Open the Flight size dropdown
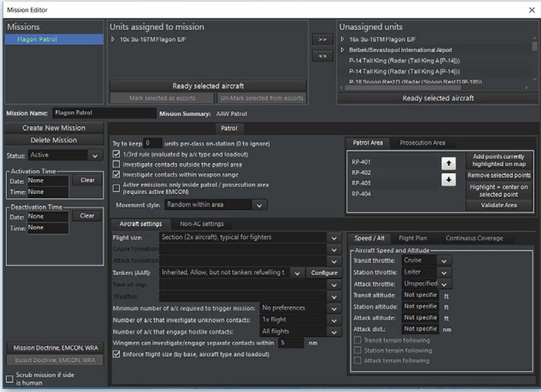 (334, 238)
